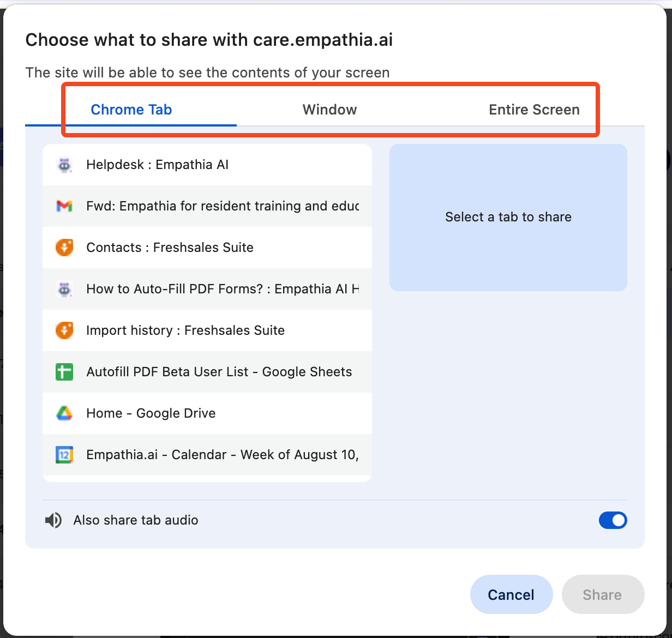Click the Gmail icon beside Fwd: Empathia

(x=64, y=206)
